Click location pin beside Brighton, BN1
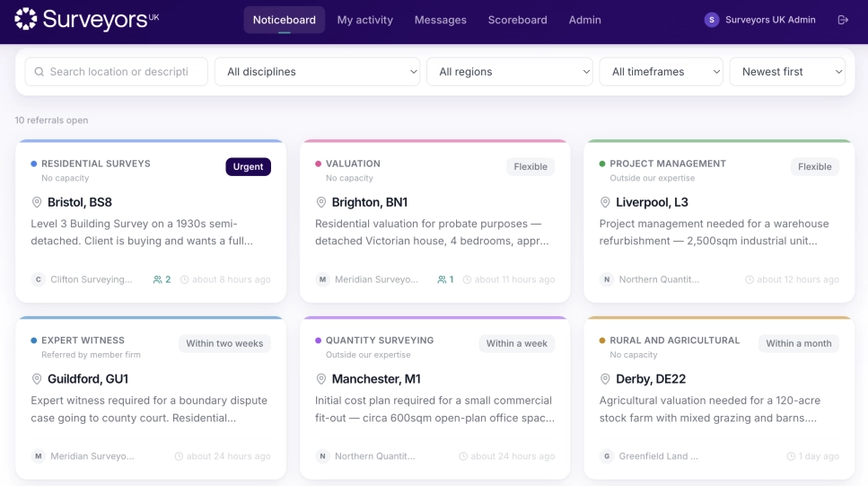Screen dimensions: 868x486 (321, 202)
